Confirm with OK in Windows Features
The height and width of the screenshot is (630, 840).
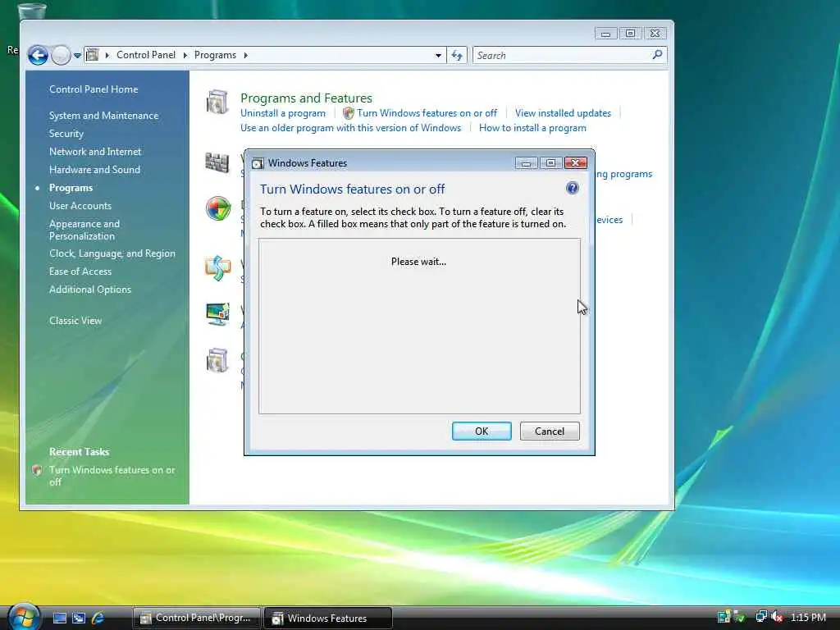coord(482,431)
